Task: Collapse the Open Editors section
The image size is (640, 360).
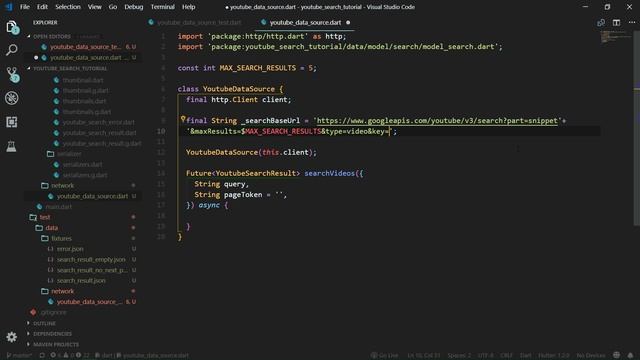Action: click(51, 36)
